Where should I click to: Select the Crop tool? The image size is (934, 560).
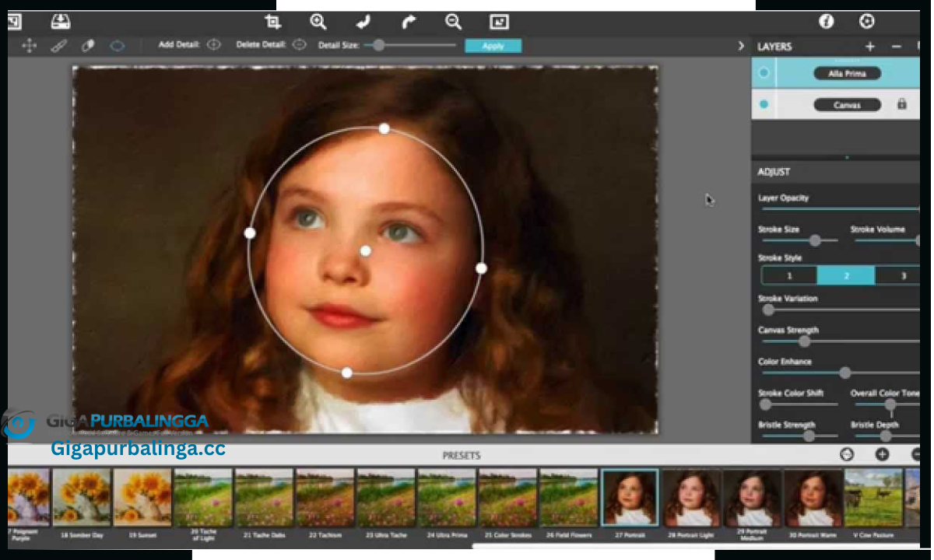272,22
